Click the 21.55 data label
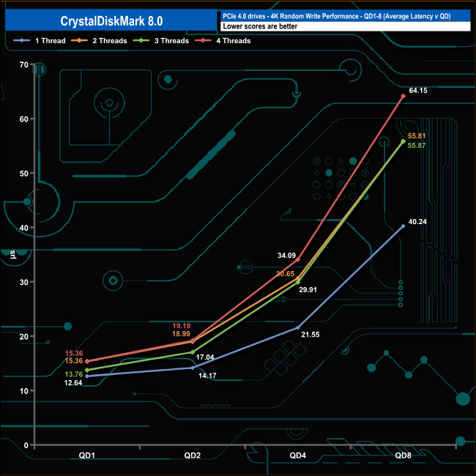The image size is (476, 476). pyautogui.click(x=310, y=335)
